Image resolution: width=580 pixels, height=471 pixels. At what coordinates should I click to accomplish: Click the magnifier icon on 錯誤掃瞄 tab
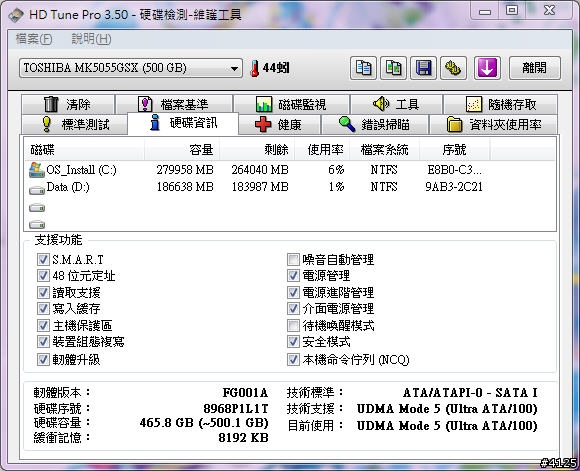coord(347,124)
